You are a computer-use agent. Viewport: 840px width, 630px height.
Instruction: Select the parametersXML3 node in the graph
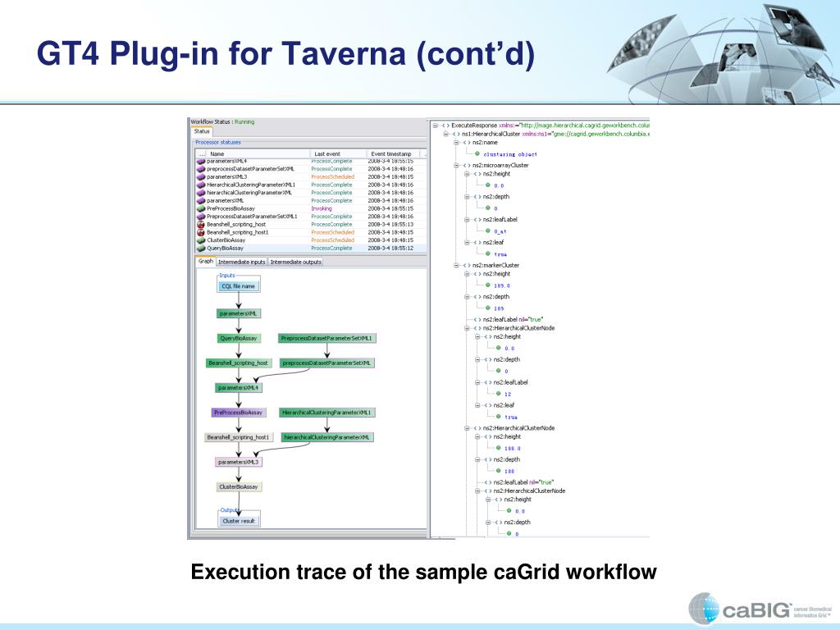point(239,462)
